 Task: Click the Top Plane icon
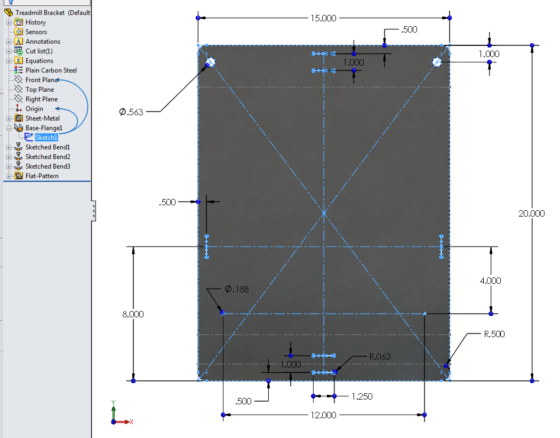[x=19, y=89]
